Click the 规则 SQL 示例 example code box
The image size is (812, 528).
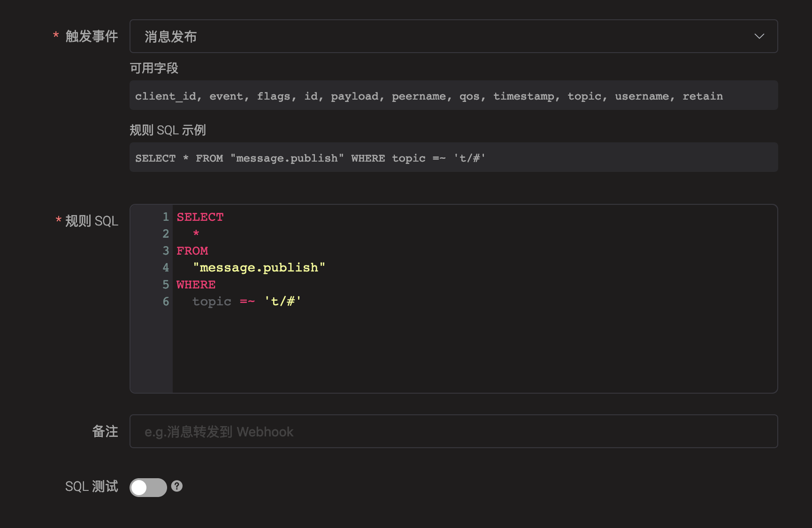tap(453, 157)
